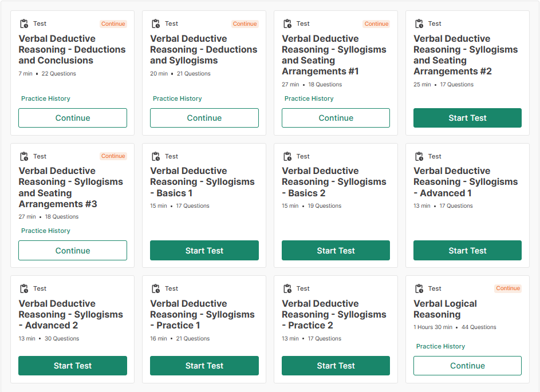Click test clipboard icon on Deductions and Conclusions card
Viewport: 540px width, 392px height.
[24, 24]
